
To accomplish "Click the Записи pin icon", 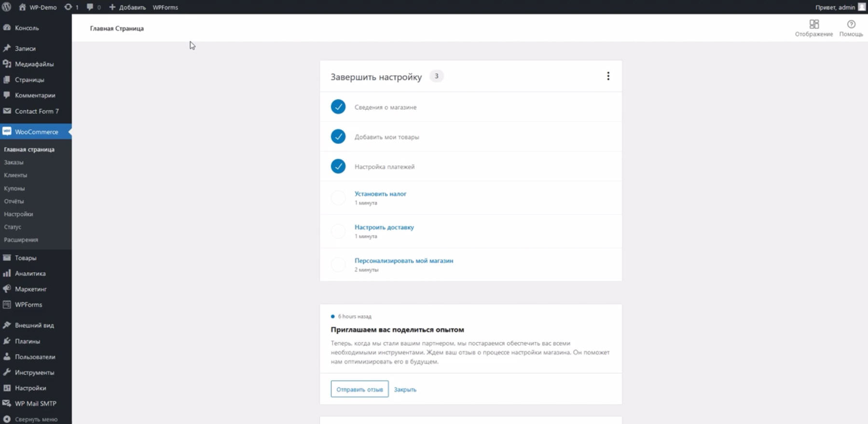I will point(7,48).
